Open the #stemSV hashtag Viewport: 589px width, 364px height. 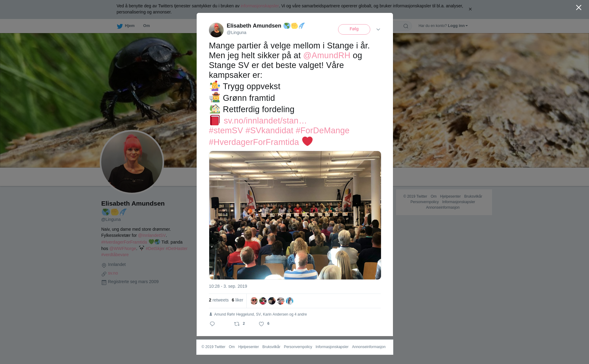tap(226, 131)
